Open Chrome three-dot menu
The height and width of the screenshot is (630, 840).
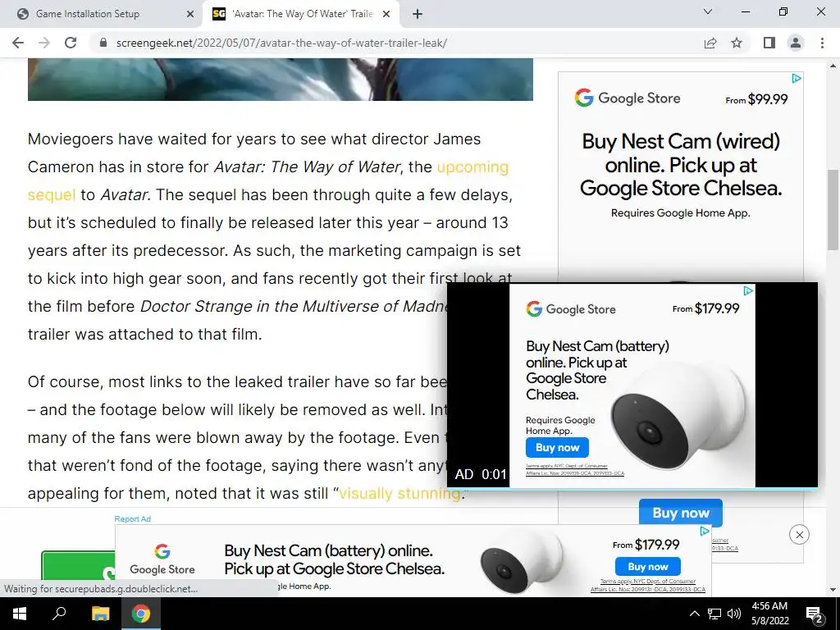pyautogui.click(x=822, y=43)
